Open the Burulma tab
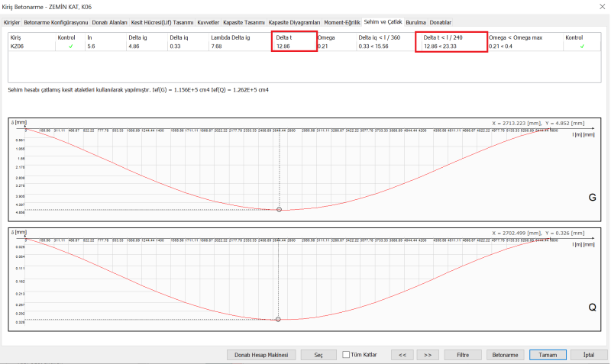Image resolution: width=611 pixels, height=364 pixels. (x=415, y=22)
